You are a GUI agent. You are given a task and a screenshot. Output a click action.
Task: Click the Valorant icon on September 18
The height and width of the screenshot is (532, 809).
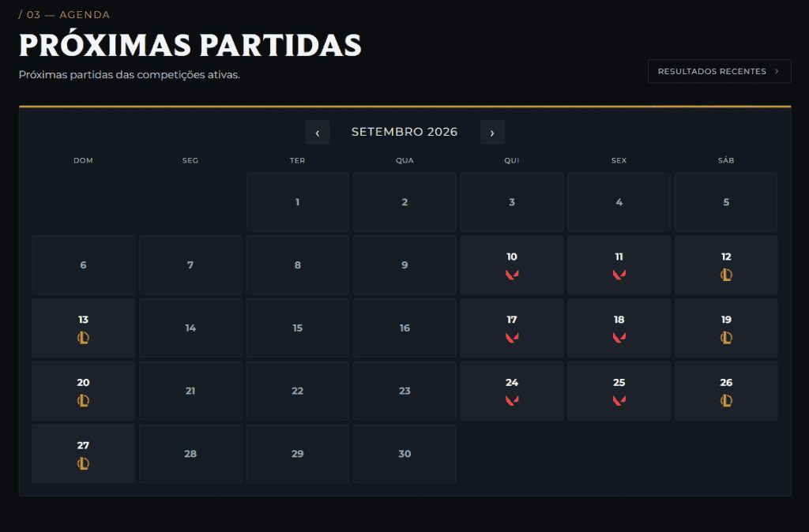(x=619, y=338)
